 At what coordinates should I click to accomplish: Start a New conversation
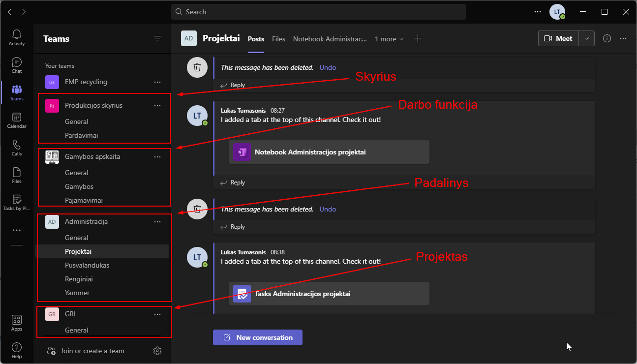258,337
